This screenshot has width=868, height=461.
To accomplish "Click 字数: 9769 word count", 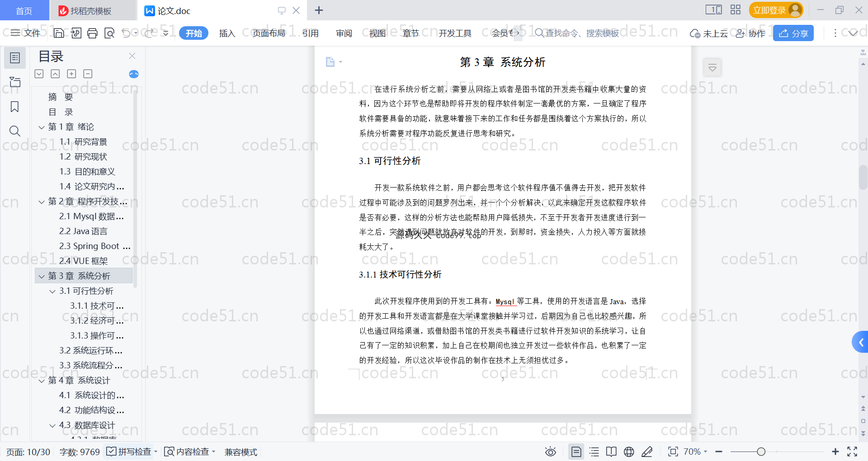I will (80, 452).
